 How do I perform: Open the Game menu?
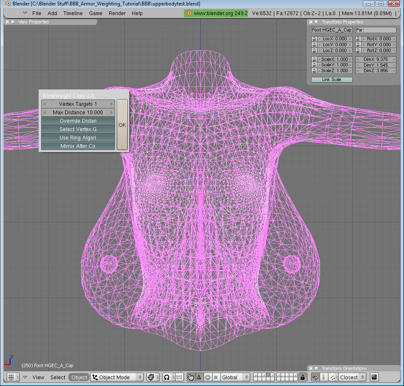[95, 13]
